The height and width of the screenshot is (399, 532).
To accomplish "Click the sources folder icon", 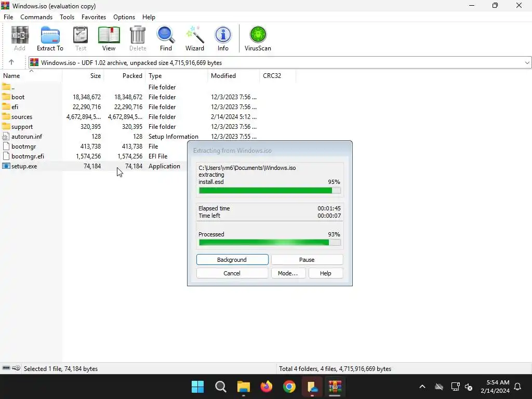I will pos(6,116).
